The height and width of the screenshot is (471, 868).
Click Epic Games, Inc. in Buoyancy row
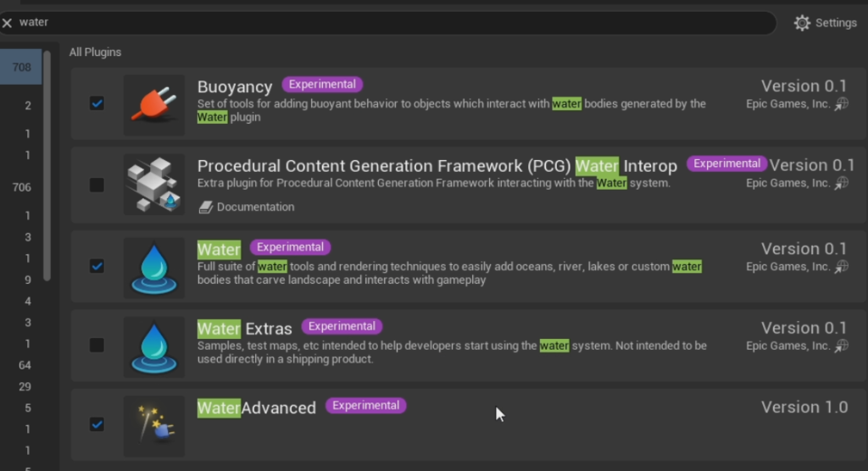[x=788, y=103]
